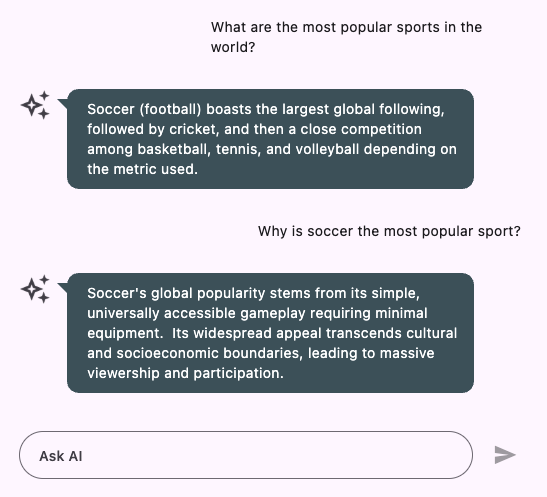Click the sparkle AI icon beside the second response
Screen dimensions: 547x497
[35, 289]
